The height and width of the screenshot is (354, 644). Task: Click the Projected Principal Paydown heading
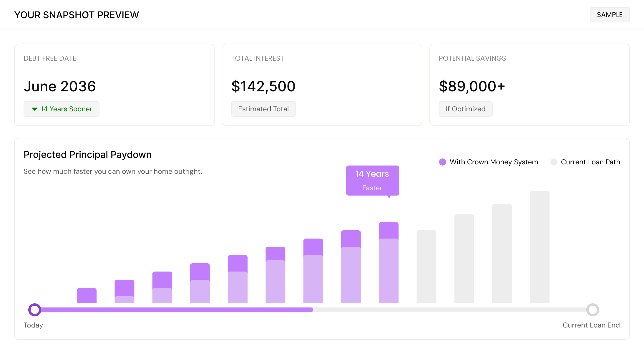click(x=87, y=155)
